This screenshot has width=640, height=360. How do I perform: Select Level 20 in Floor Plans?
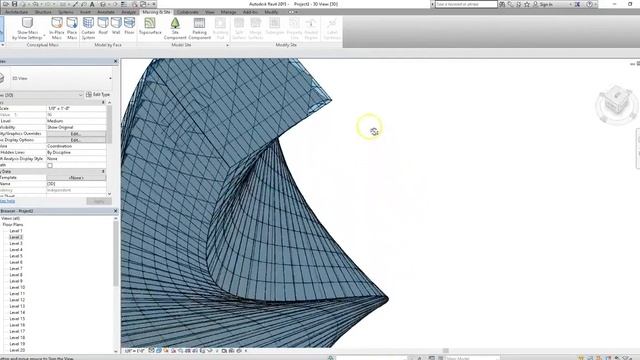[17, 350]
